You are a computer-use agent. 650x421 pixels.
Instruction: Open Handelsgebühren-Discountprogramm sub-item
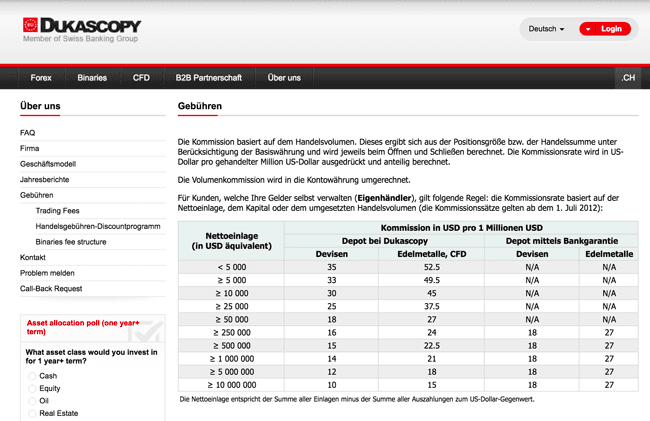tap(98, 226)
